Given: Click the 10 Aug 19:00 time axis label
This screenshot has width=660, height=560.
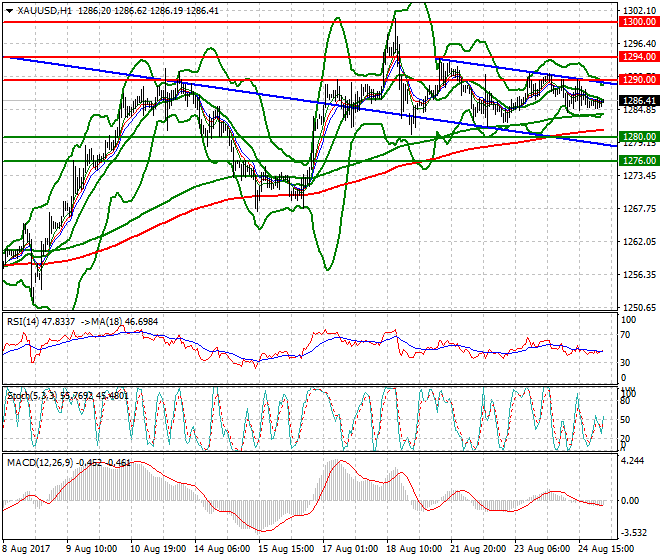Looking at the screenshot, I should click(158, 549).
